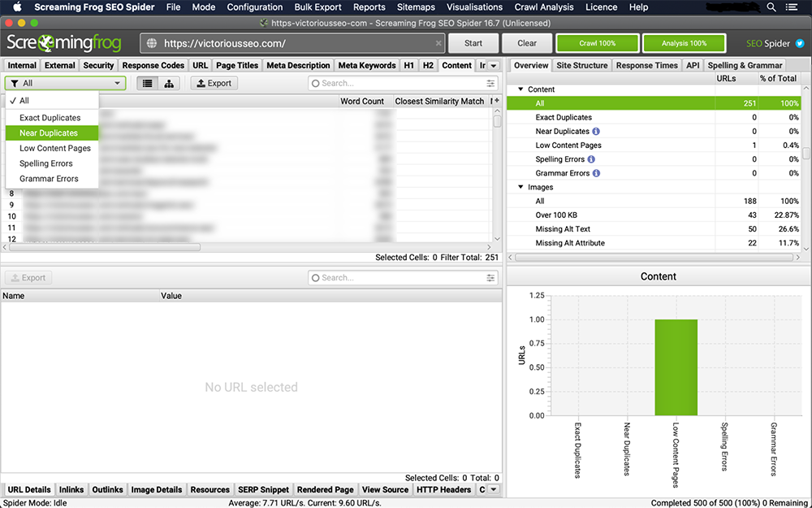Open search options next to lower Search

(490, 278)
